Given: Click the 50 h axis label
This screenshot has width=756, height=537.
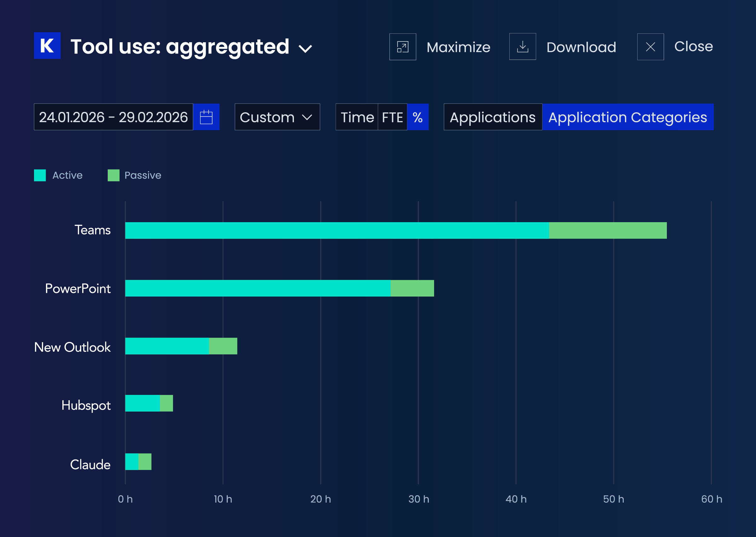Looking at the screenshot, I should 614,499.
